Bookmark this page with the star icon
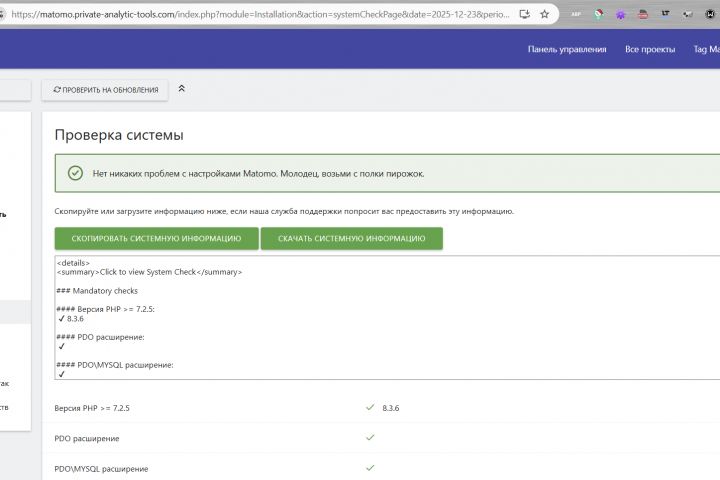720x480 pixels. tap(545, 14)
